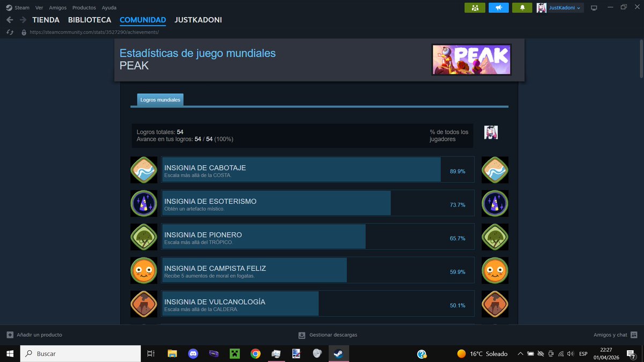The image size is (644, 362).
Task: Go forward with the right arrow
Action: pos(23,20)
